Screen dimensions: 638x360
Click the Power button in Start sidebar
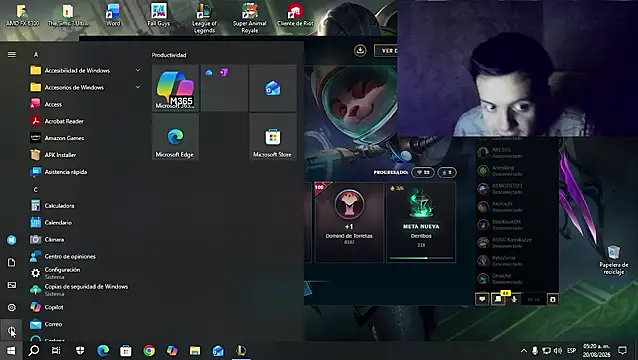click(12, 330)
